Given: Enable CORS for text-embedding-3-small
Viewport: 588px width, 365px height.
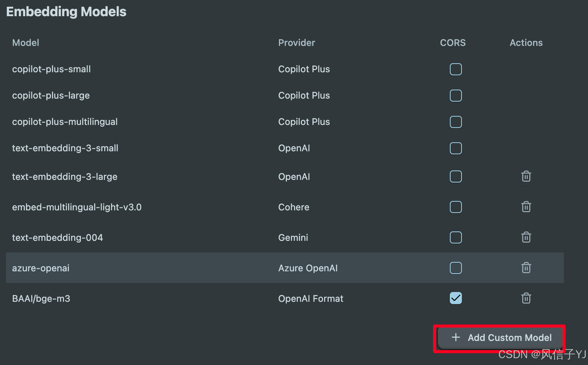Looking at the screenshot, I should tap(455, 148).
